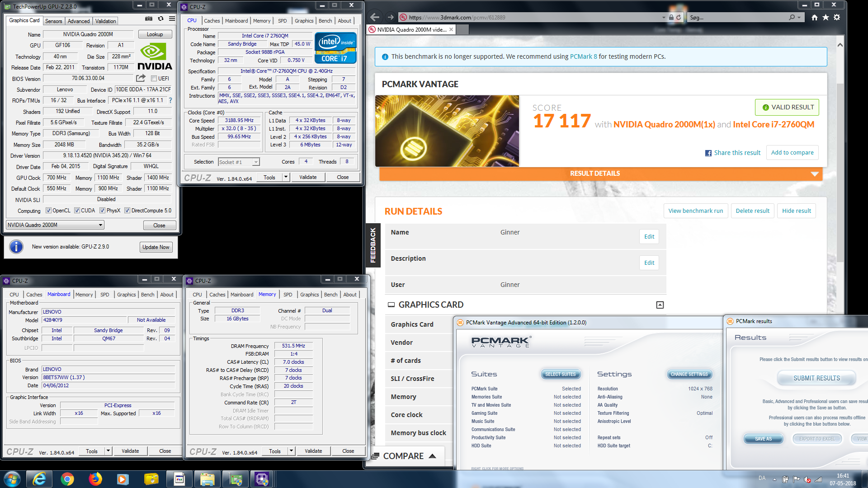
Task: Click Validate in CPU-Z Mainboard window
Action: click(x=130, y=451)
